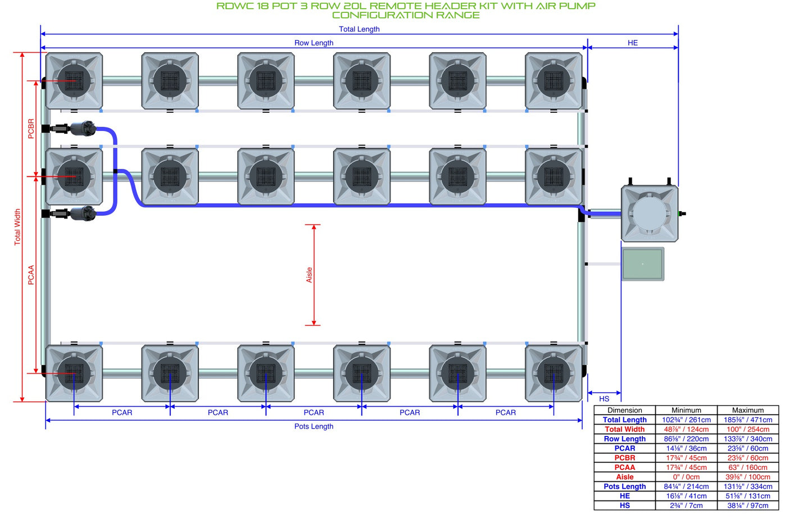
Task: Select the PCAA minimum 17¾" / 45cm
Action: tap(687, 468)
